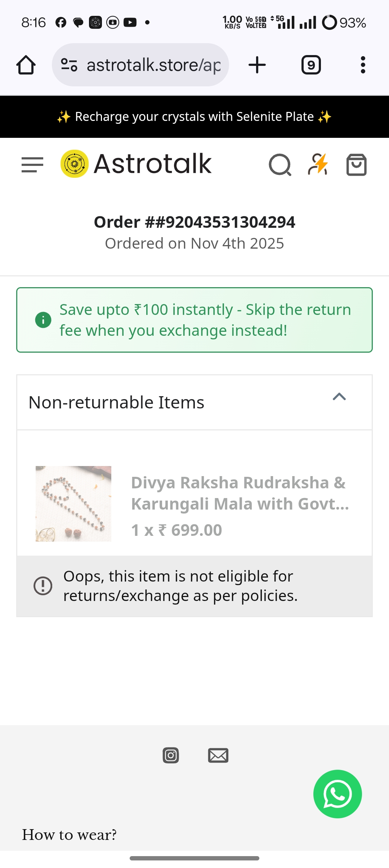The height and width of the screenshot is (868, 389).
Task: Tap the Selenite Plate promo banner
Action: click(x=194, y=117)
